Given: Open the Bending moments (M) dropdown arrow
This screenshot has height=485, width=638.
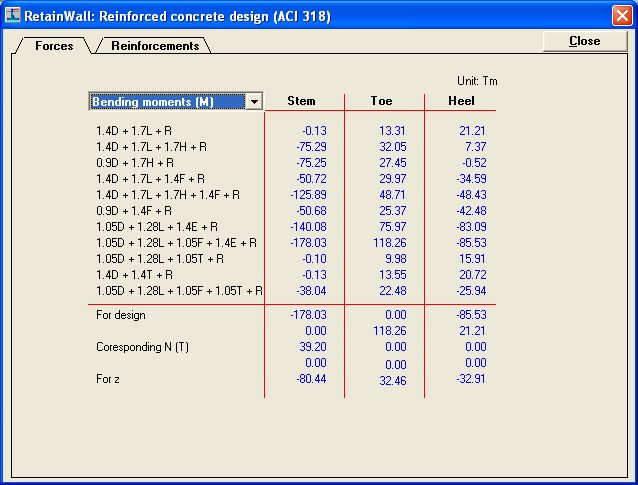Looking at the screenshot, I should pos(254,102).
